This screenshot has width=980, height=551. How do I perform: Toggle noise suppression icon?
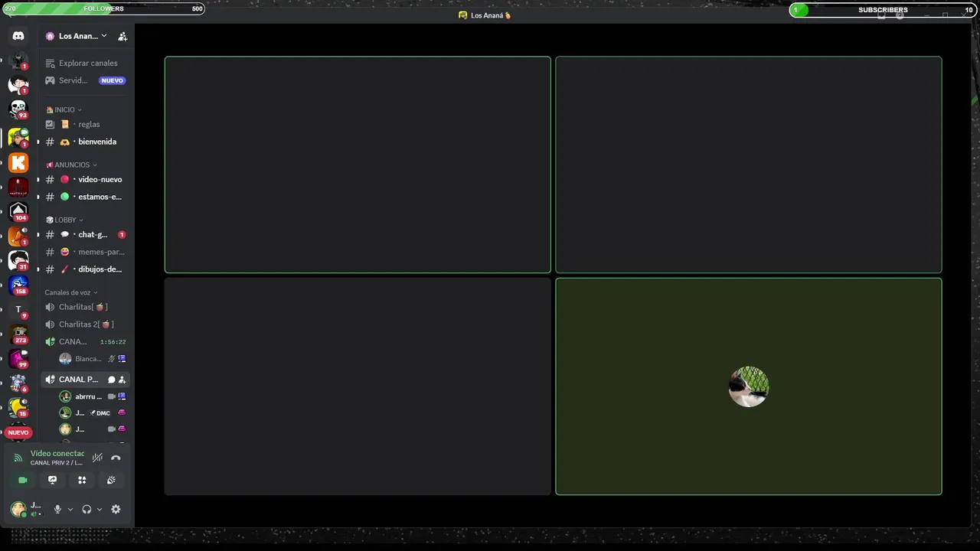97,458
